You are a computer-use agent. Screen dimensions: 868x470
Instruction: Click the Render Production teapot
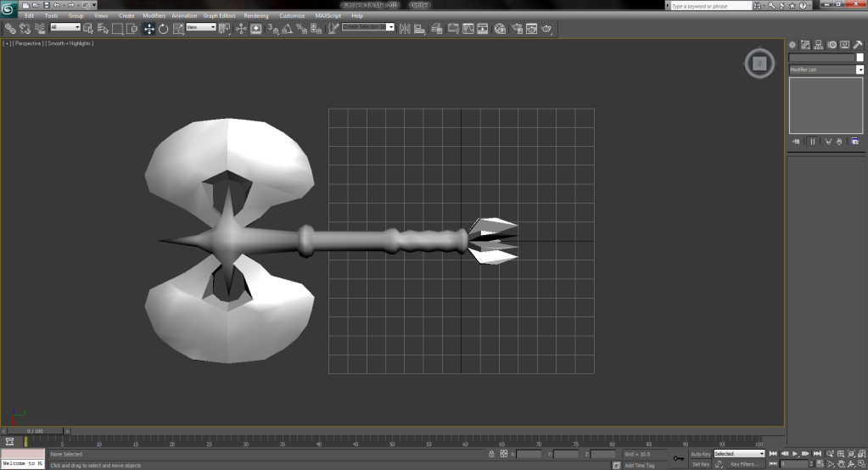pyautogui.click(x=546, y=29)
